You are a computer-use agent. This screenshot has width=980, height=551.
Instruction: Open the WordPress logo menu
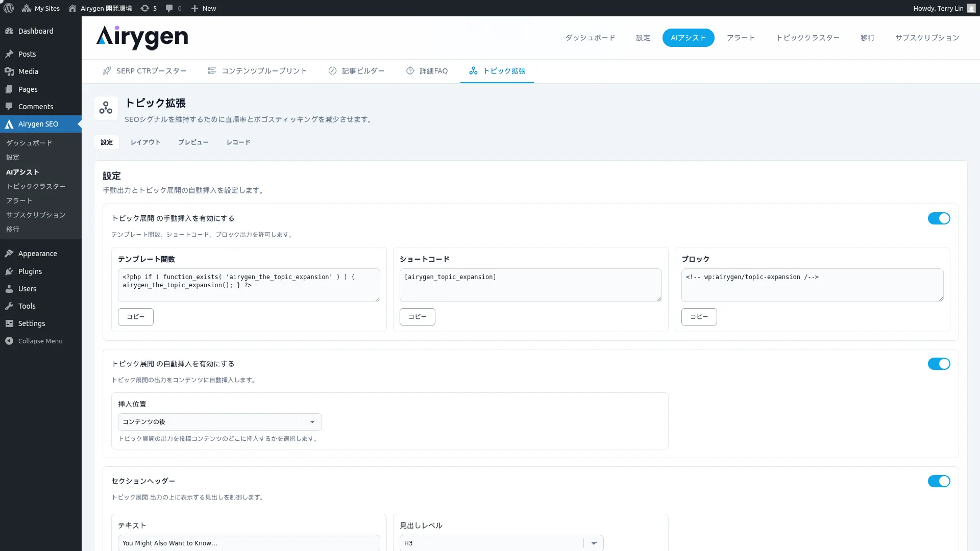click(9, 8)
